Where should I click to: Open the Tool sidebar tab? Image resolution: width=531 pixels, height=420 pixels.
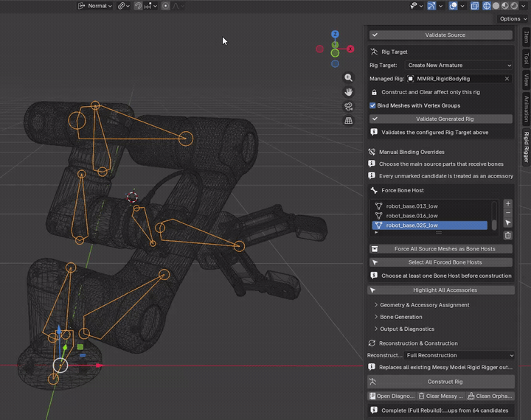point(527,58)
